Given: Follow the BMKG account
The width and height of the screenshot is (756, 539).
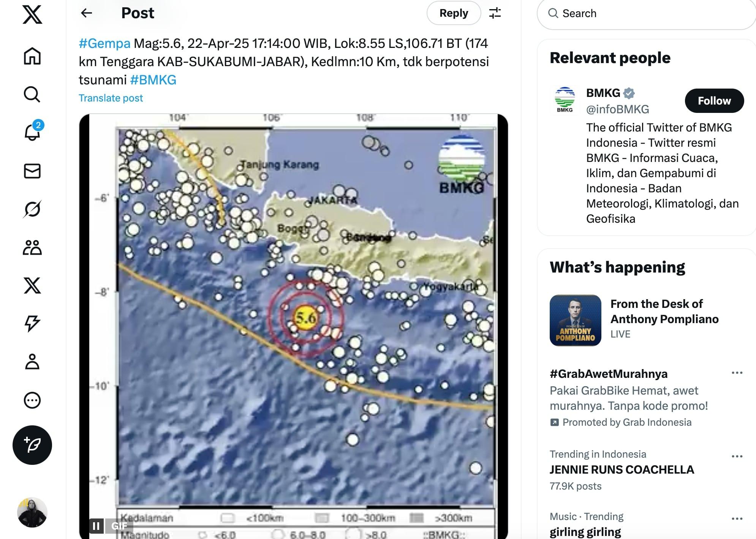Looking at the screenshot, I should (714, 101).
